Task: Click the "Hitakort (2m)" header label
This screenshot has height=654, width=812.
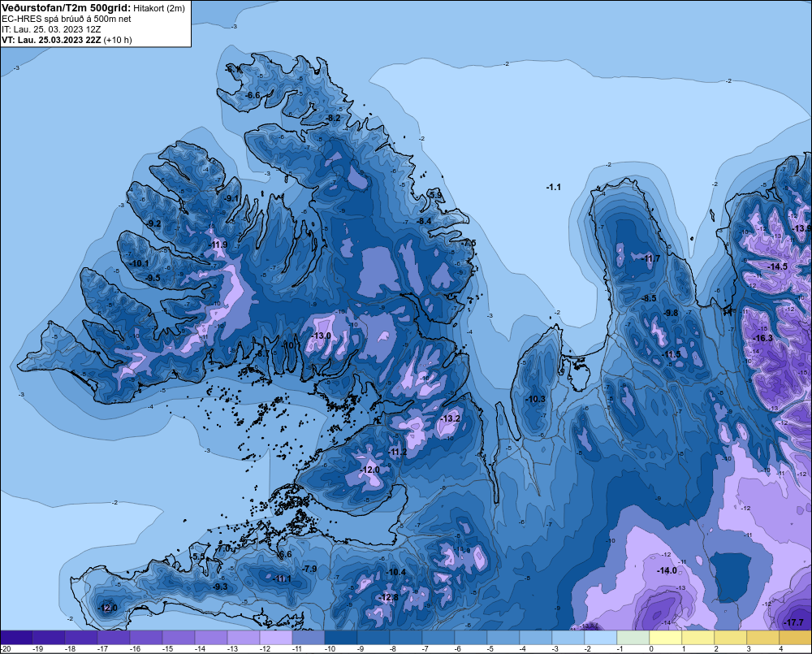Action: (x=159, y=8)
